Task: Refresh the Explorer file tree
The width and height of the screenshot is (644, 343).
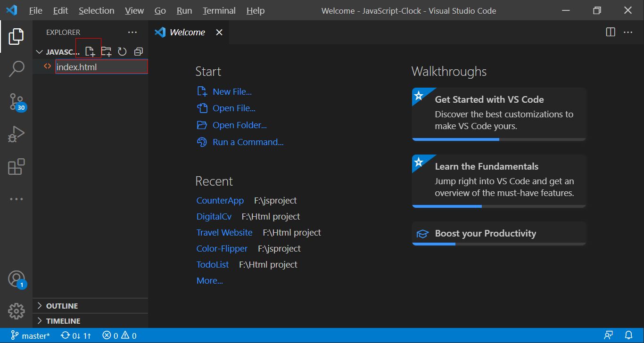Action: pyautogui.click(x=122, y=51)
